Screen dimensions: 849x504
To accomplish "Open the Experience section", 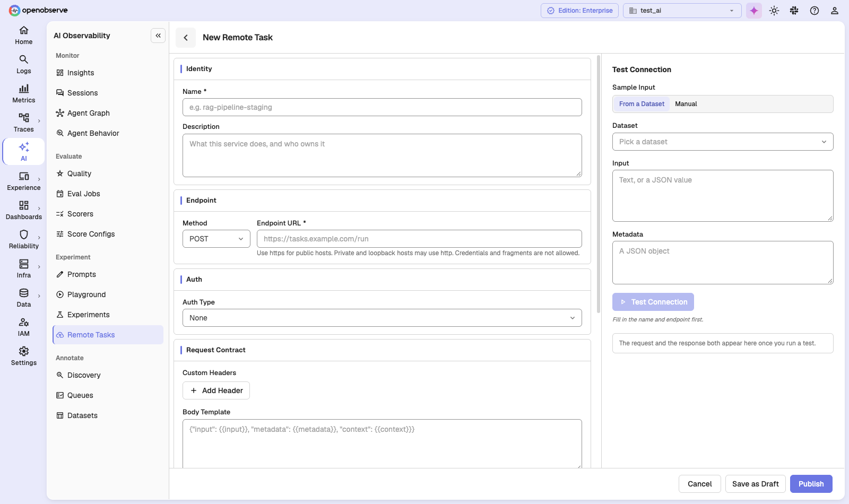I will [x=23, y=181].
